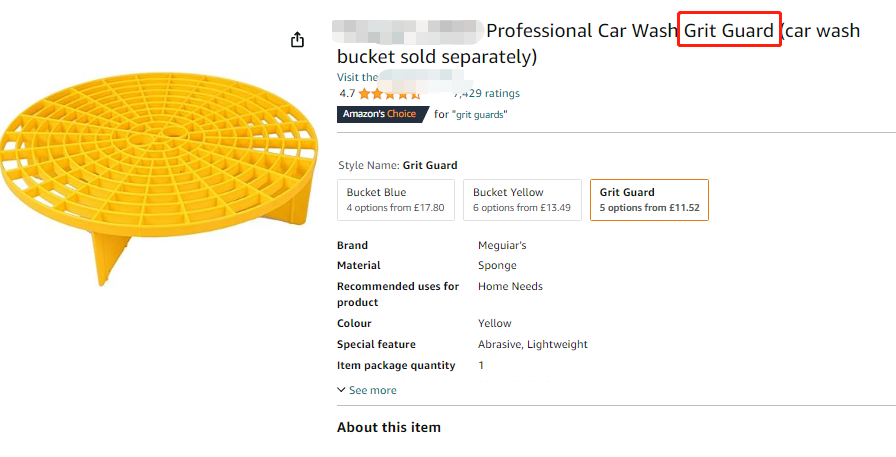Click the 4 options from £17.80 text

tap(395, 208)
